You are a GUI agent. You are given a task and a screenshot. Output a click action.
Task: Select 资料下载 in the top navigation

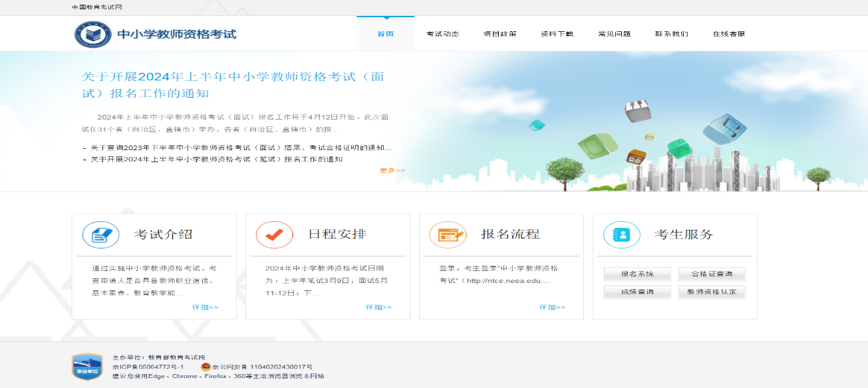[557, 34]
